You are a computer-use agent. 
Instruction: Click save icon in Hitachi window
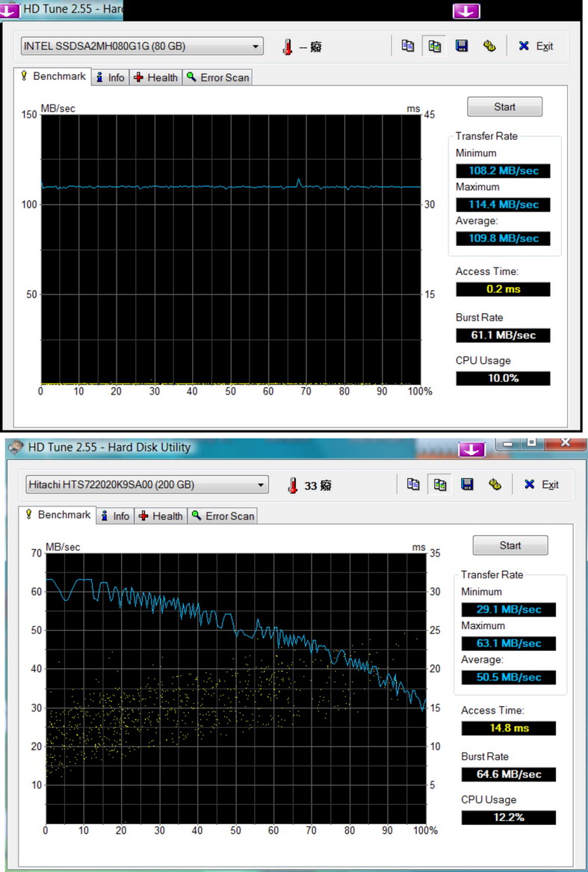coord(467,485)
